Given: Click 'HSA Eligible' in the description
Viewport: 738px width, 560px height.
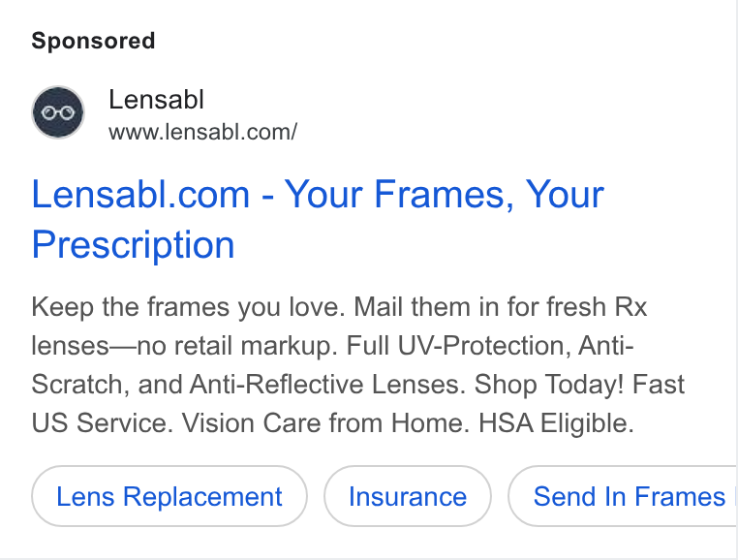Looking at the screenshot, I should click(x=556, y=422).
